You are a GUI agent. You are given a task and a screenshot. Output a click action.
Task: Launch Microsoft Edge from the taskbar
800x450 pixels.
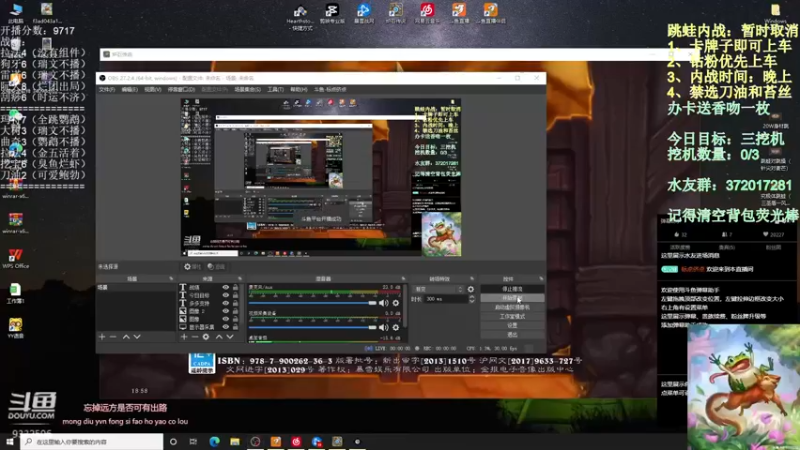(214, 441)
